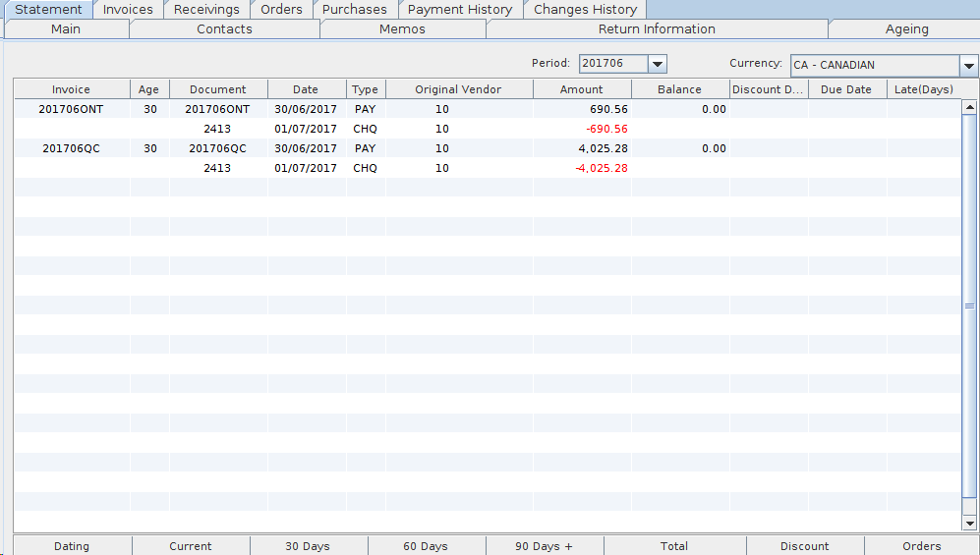Switch to the Return Information sub-tab
Screen dimensions: 980x555
(x=657, y=29)
